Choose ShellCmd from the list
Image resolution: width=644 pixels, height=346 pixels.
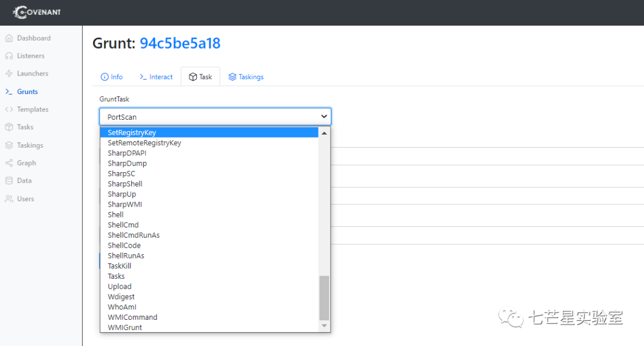click(x=209, y=225)
